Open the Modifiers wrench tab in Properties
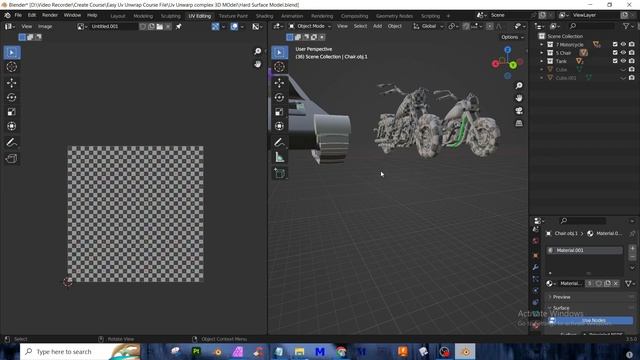This screenshot has width=640, height=360. tap(536, 267)
